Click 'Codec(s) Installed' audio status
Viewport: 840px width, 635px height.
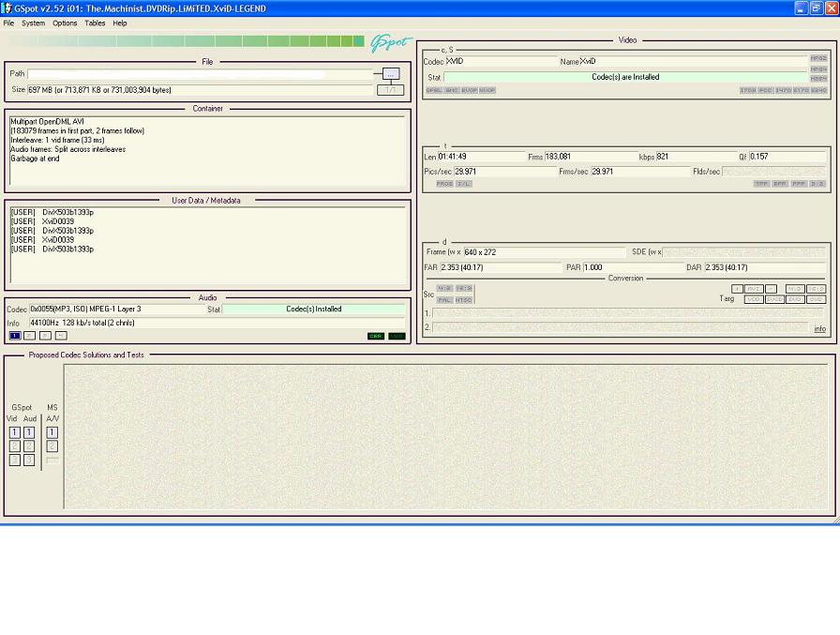[314, 310]
